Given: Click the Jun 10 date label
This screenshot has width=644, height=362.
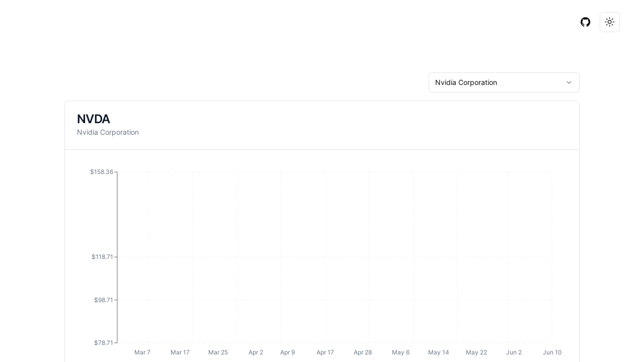Looking at the screenshot, I should pyautogui.click(x=552, y=352).
